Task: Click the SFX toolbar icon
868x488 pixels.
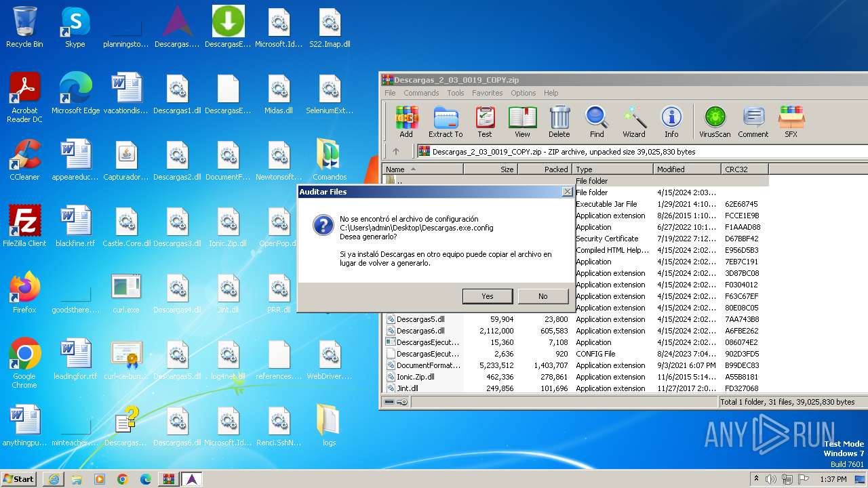Action: [x=791, y=122]
